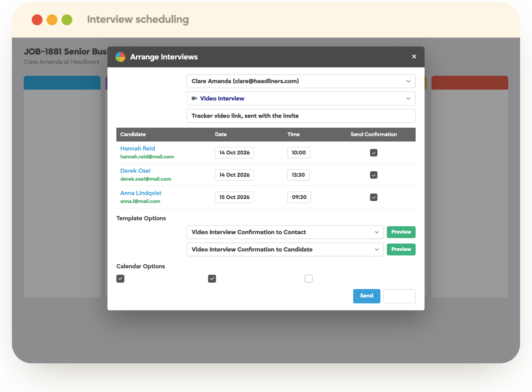Click the Send Confirmation column header
Viewport: 532px width, 392px height.
coord(374,135)
